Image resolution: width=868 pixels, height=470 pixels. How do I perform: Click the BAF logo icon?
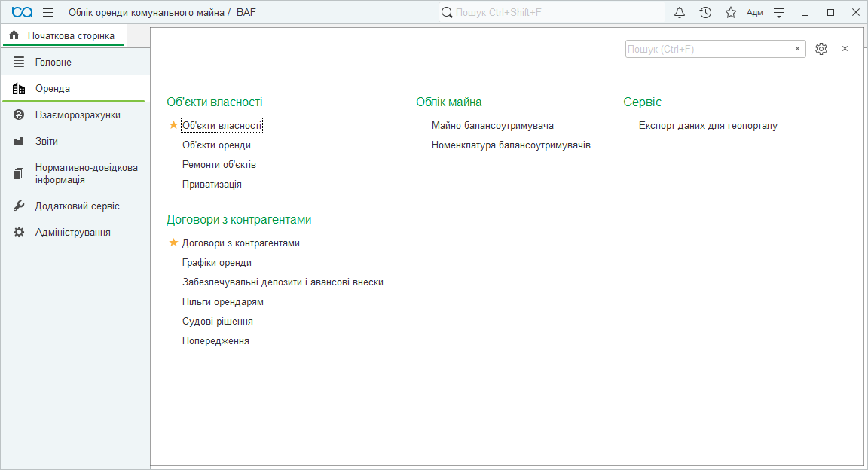[23, 12]
